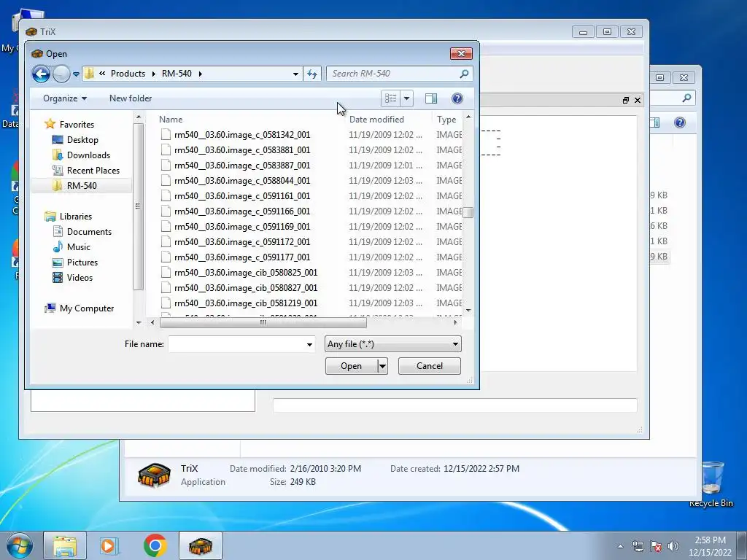The width and height of the screenshot is (747, 560).
Task: Expand the view options dropdown arrow
Action: 406,98
